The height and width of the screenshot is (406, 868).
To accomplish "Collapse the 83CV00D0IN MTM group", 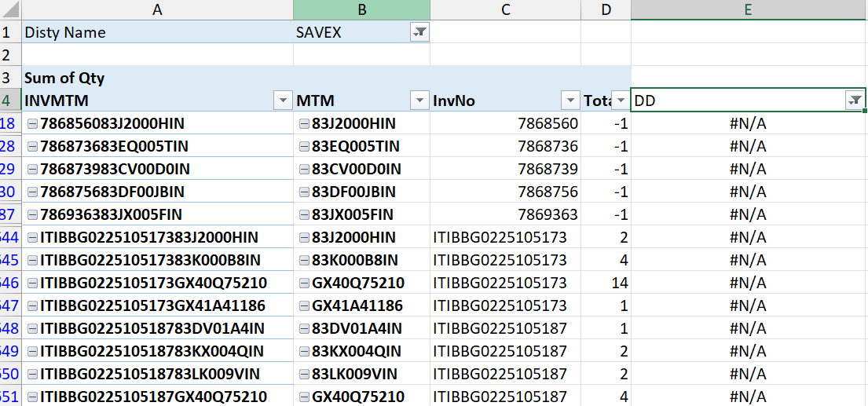I will pos(304,170).
